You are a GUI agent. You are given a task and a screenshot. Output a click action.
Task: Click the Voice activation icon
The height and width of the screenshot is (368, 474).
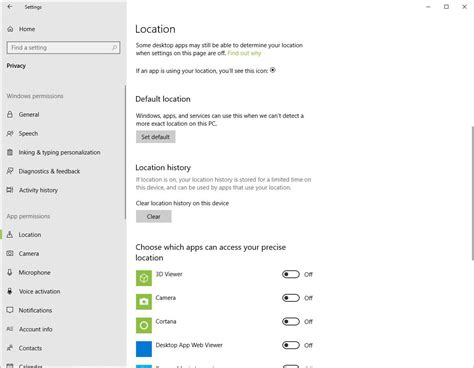(x=10, y=291)
